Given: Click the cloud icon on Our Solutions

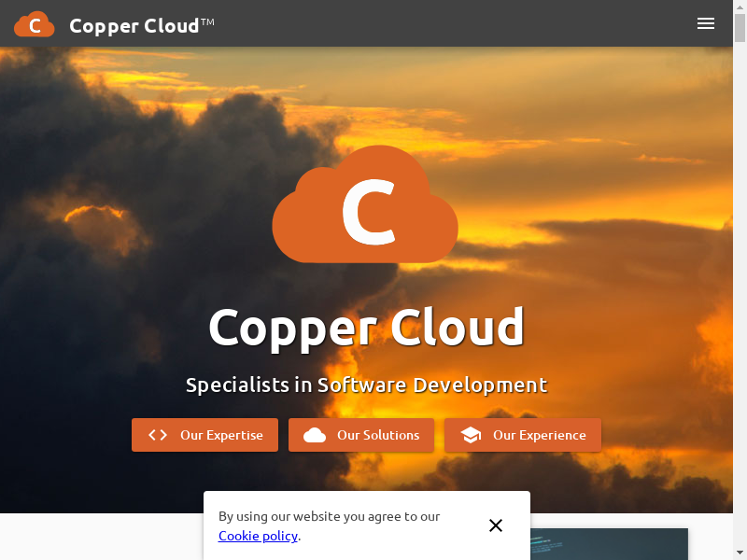Looking at the screenshot, I should coord(315,435).
